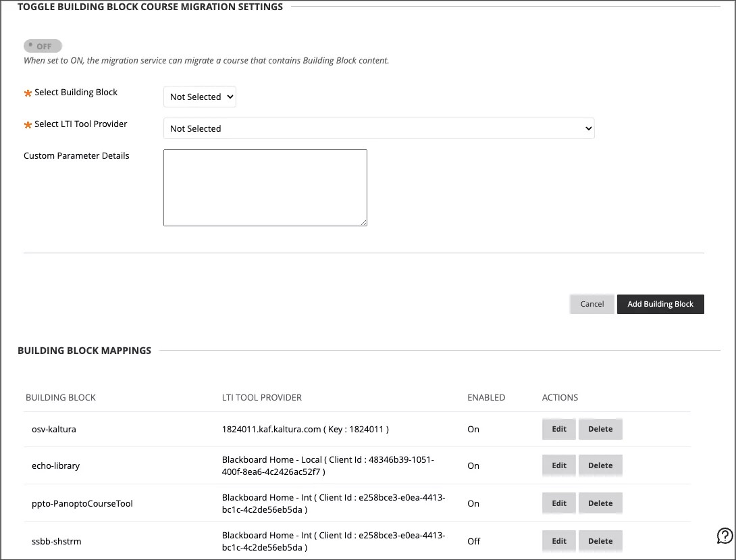Click the LTI TOOL PROVIDER column header

click(261, 397)
